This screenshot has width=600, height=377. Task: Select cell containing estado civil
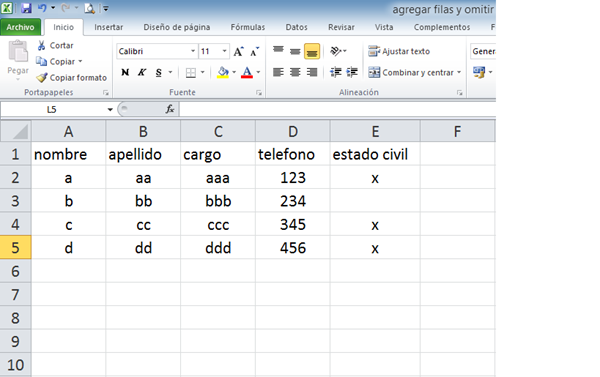tap(375, 155)
